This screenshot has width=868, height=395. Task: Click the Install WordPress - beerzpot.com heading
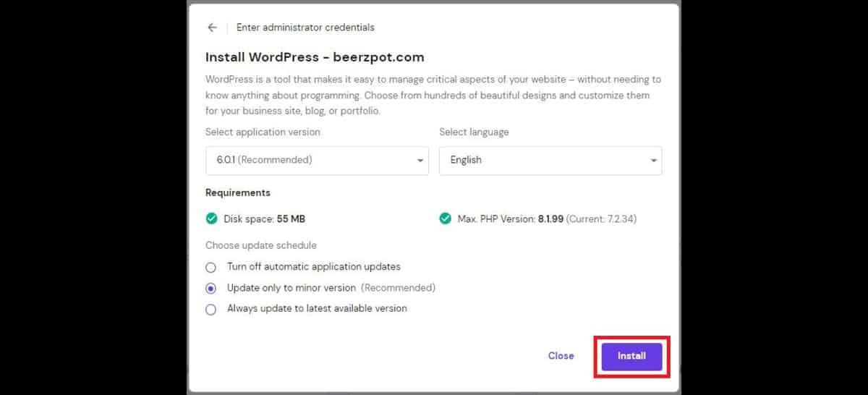pyautogui.click(x=315, y=57)
